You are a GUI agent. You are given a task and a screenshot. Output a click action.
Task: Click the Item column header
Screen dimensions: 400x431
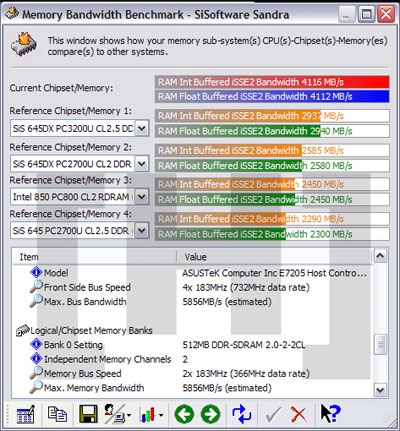[x=94, y=257]
